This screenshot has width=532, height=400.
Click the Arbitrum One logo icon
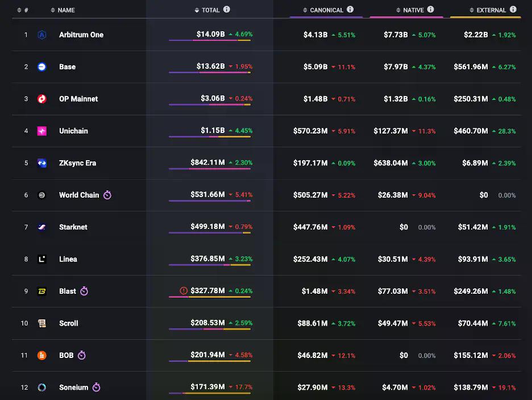coord(41,35)
